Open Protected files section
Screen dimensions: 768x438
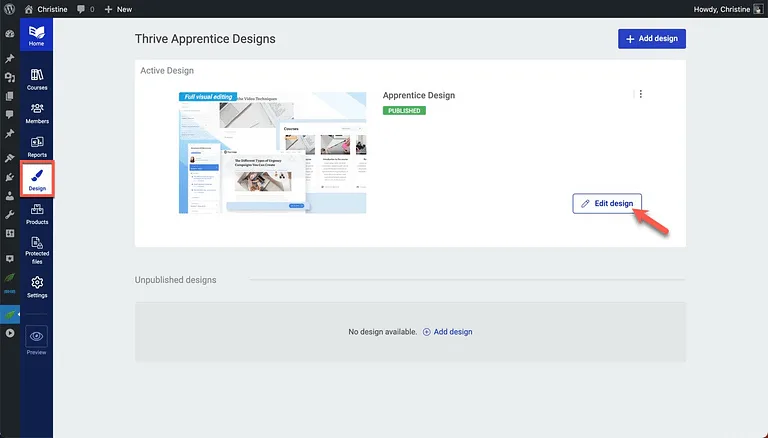[x=37, y=250]
